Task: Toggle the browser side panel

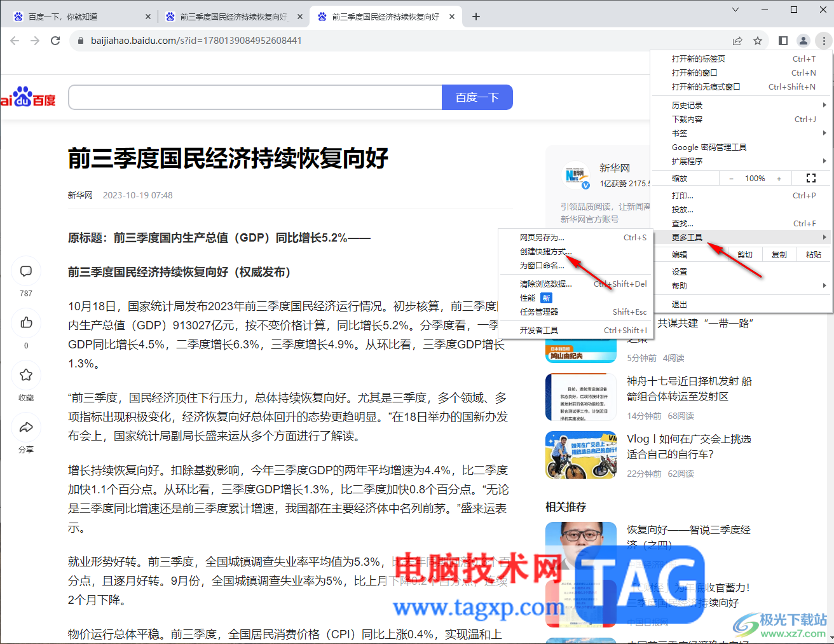Action: click(x=783, y=41)
